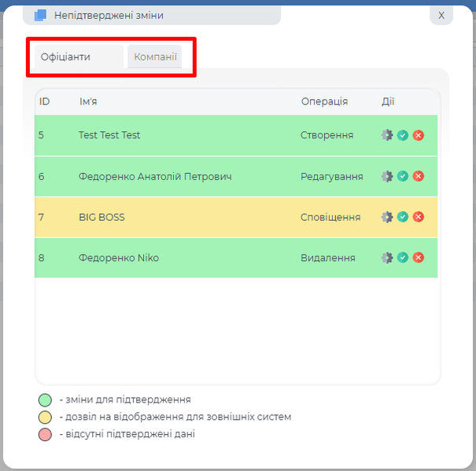The image size is (476, 471).
Task: Switch to the Компанії tab
Action: [155, 57]
